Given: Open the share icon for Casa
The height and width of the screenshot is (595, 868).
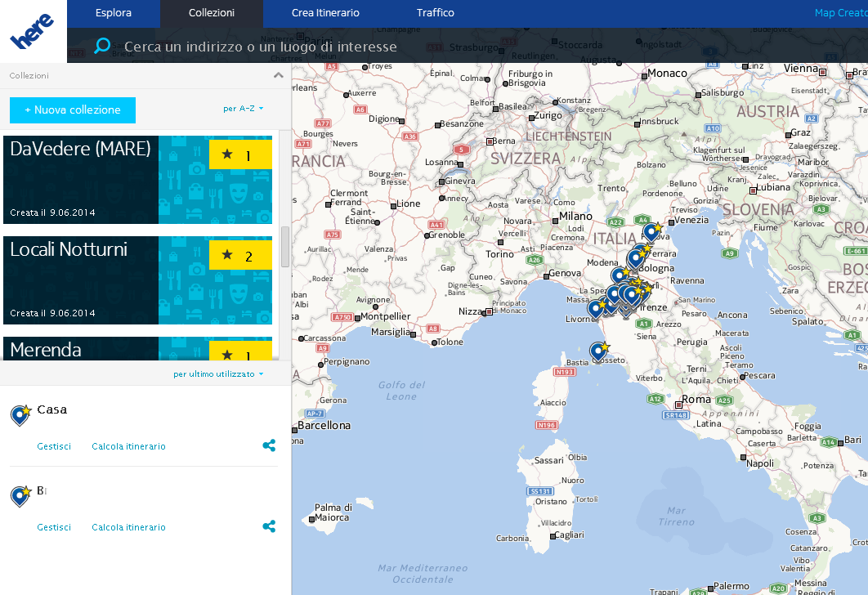Looking at the screenshot, I should [x=269, y=445].
